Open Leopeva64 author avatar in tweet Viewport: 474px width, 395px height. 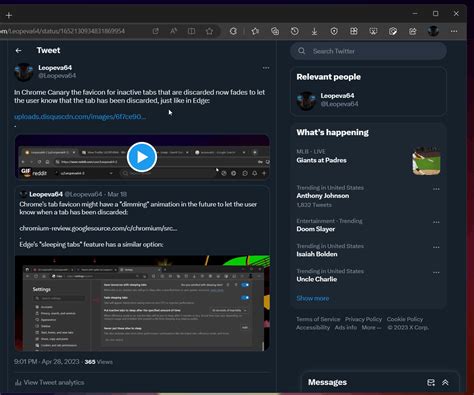(24, 72)
